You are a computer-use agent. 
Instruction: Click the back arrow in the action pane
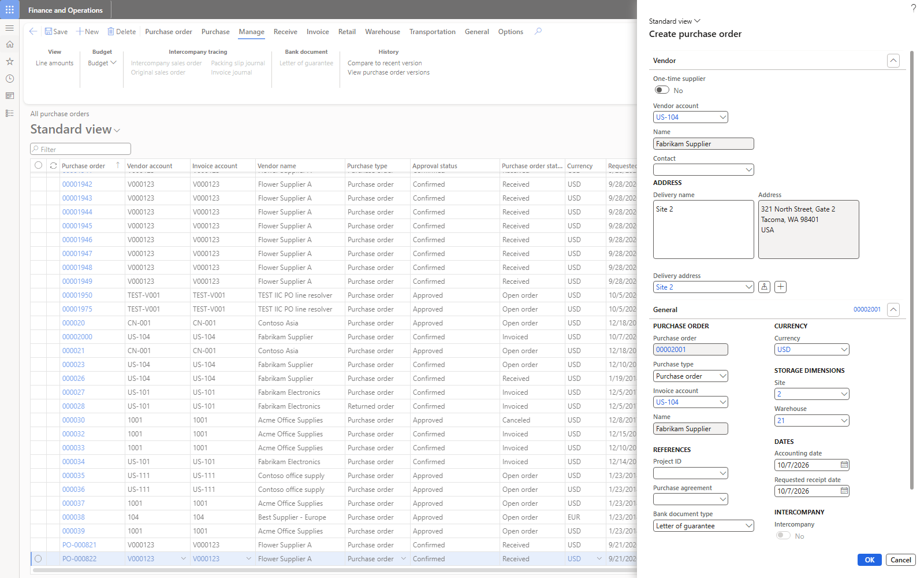tap(33, 32)
